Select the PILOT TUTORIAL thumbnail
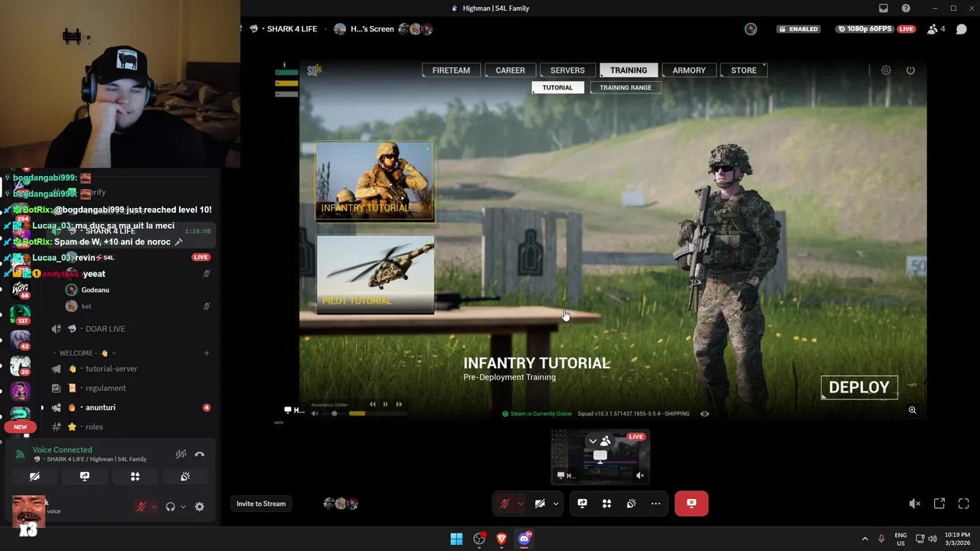Viewport: 980px width, 551px height. tap(375, 275)
